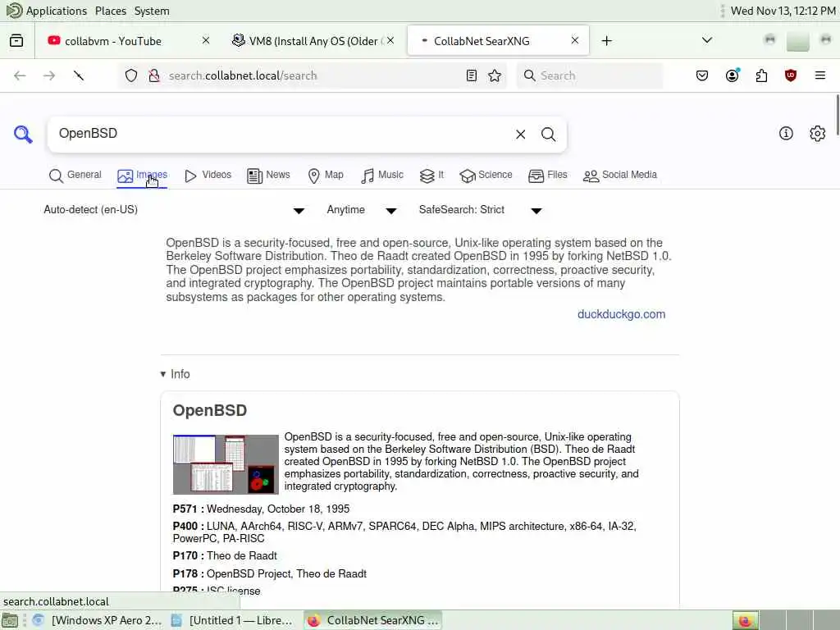840x630 pixels.
Task: Click the OpenBSD query input field
Action: point(281,134)
